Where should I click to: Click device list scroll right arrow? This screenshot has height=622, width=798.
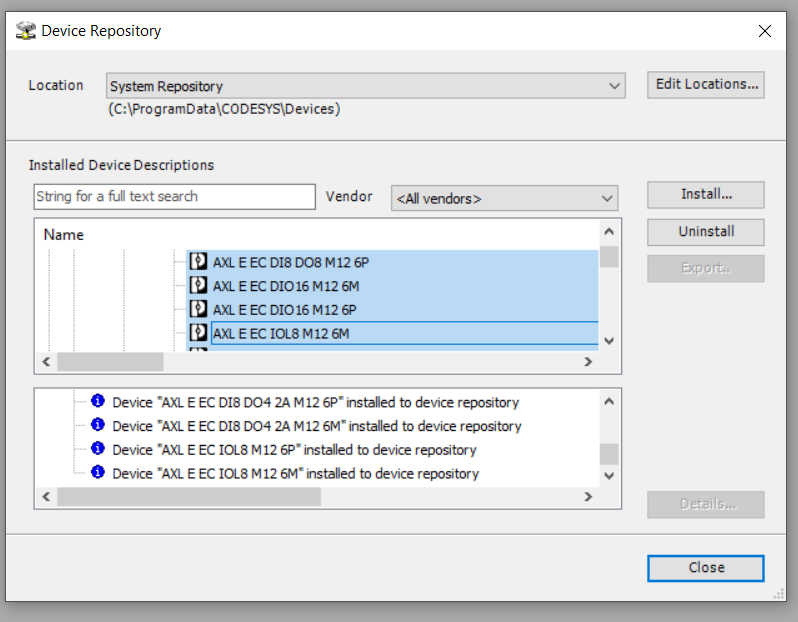[588, 361]
